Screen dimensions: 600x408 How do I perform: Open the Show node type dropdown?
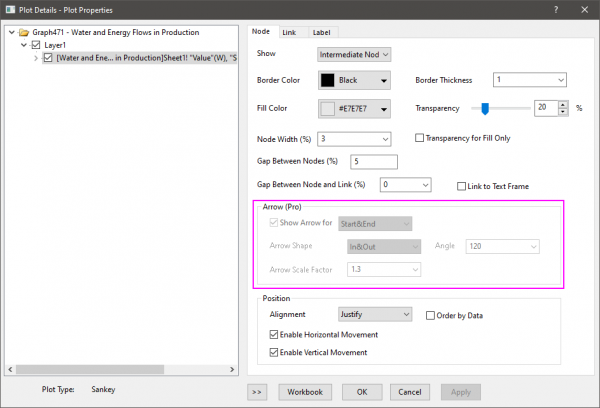(x=354, y=54)
